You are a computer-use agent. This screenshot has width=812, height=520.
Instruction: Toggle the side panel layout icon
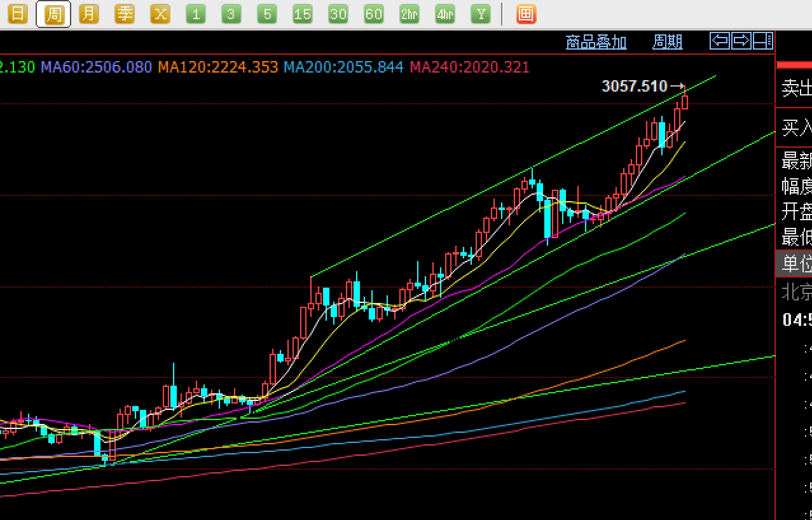pyautogui.click(x=762, y=41)
